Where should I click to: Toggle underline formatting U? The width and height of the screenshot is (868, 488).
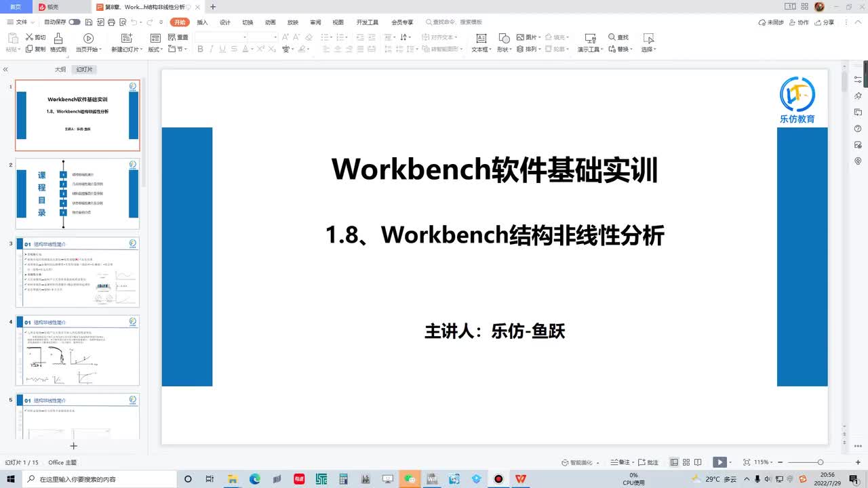tap(222, 49)
